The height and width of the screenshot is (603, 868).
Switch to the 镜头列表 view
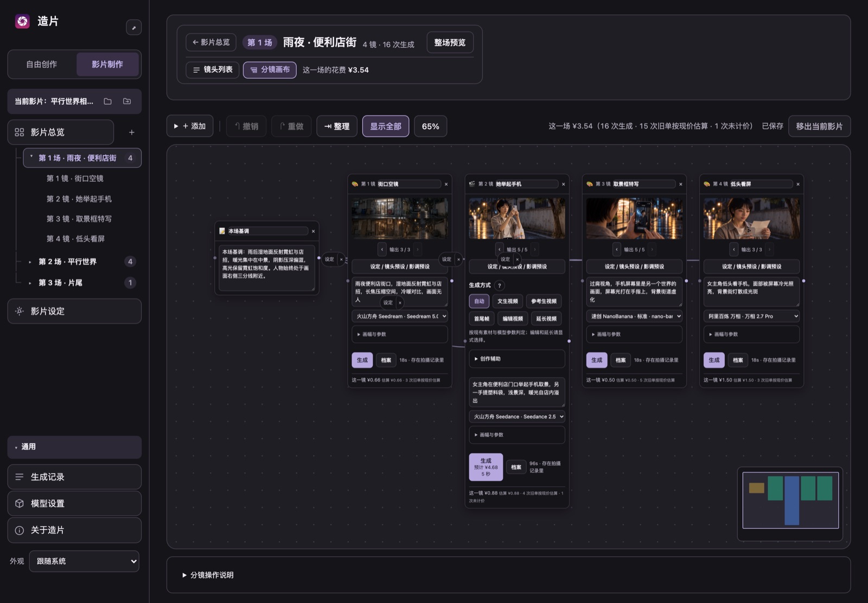point(213,70)
